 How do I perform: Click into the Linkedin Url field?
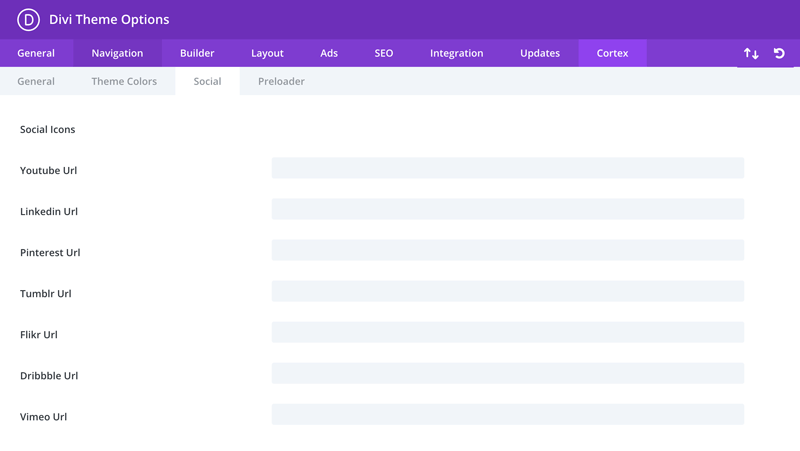(x=508, y=209)
